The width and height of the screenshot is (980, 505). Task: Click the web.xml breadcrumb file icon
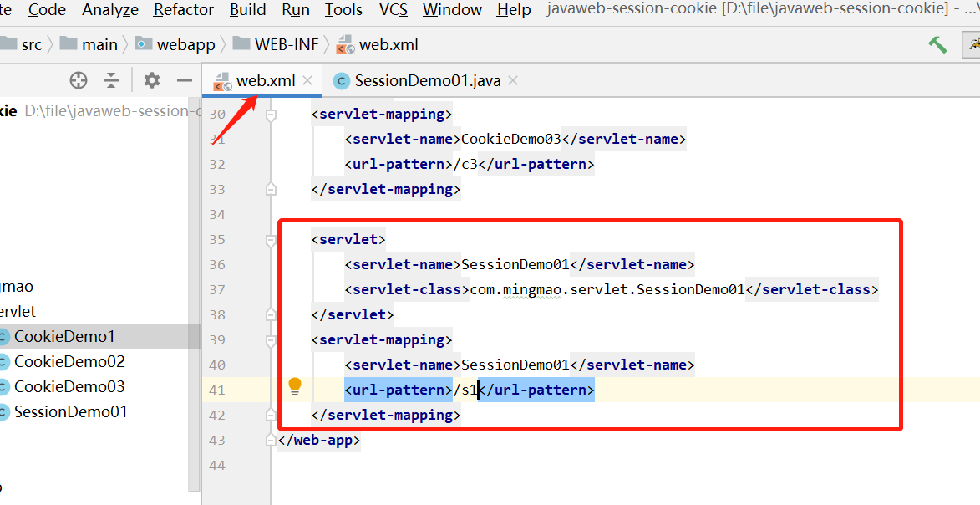click(x=346, y=44)
